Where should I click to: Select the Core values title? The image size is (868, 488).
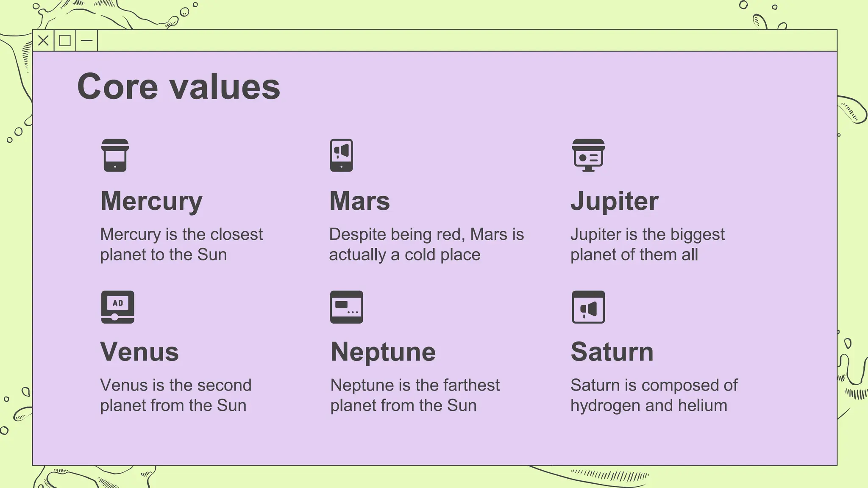tap(178, 86)
